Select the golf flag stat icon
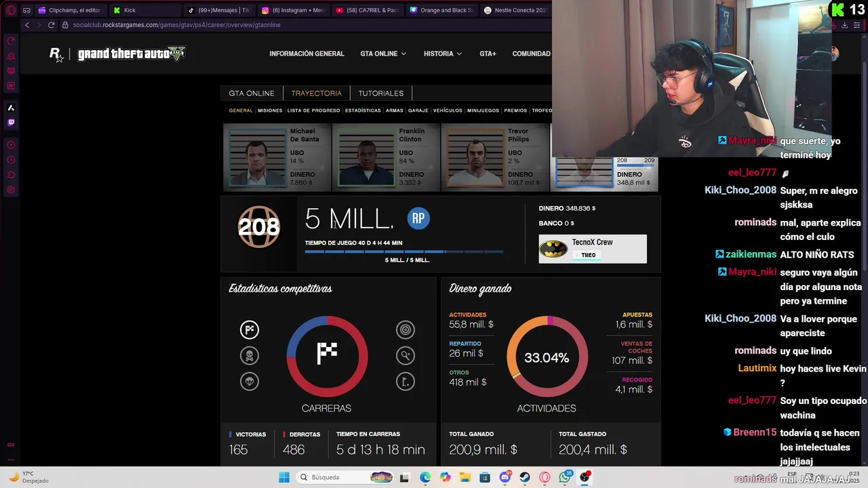This screenshot has width=868, height=488. [x=406, y=382]
